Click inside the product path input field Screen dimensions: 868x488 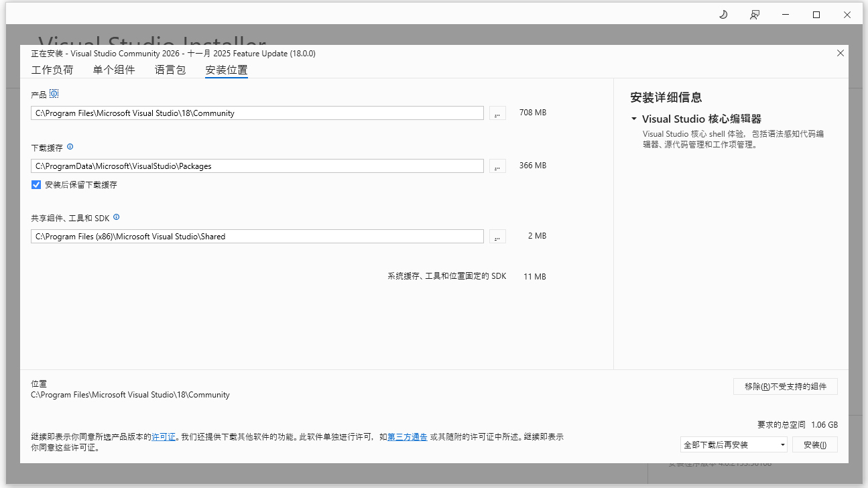257,113
